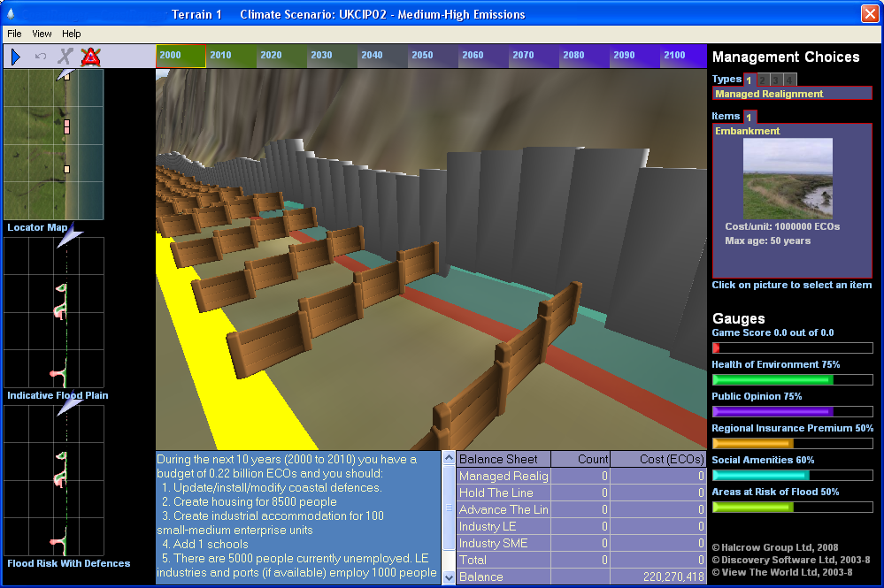The height and width of the screenshot is (588, 884).
Task: Select Items tab 1
Action: (749, 117)
